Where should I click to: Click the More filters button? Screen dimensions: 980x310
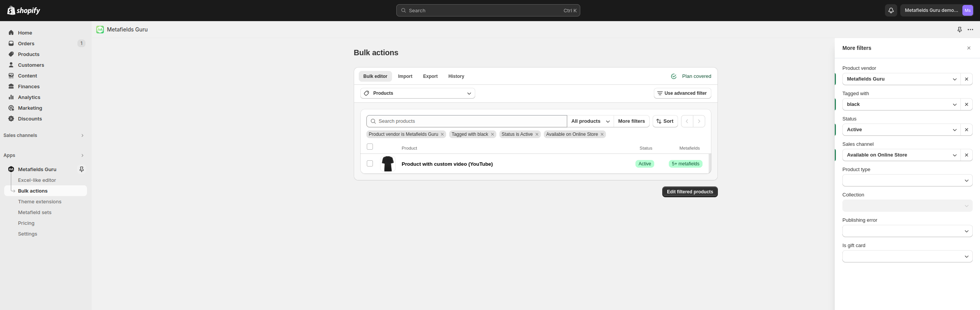pos(632,121)
